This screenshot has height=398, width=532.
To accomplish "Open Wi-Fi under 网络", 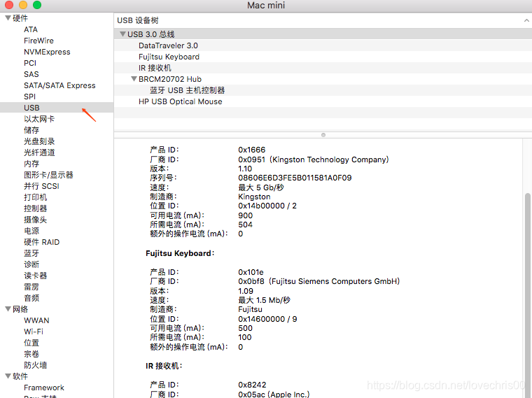I will tap(34, 332).
